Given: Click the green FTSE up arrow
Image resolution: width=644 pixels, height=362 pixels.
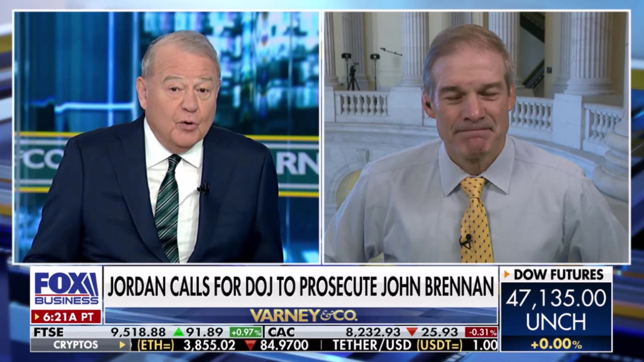Looking at the screenshot, I should pyautogui.click(x=179, y=332).
